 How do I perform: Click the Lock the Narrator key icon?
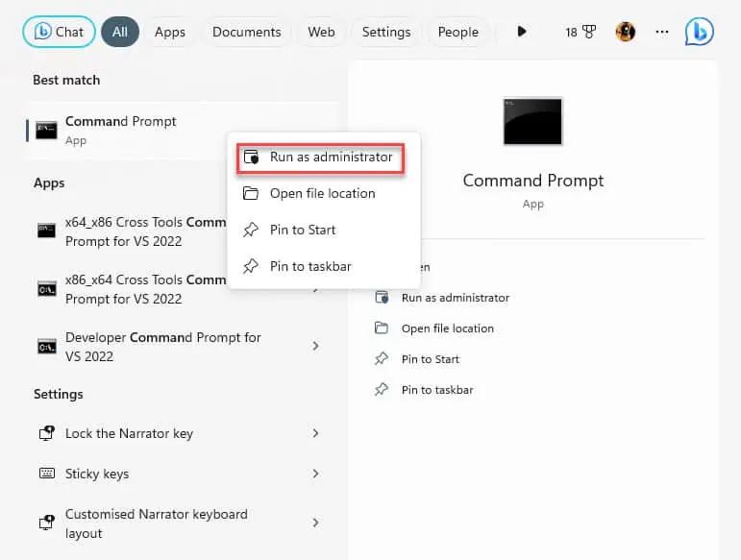tap(46, 433)
